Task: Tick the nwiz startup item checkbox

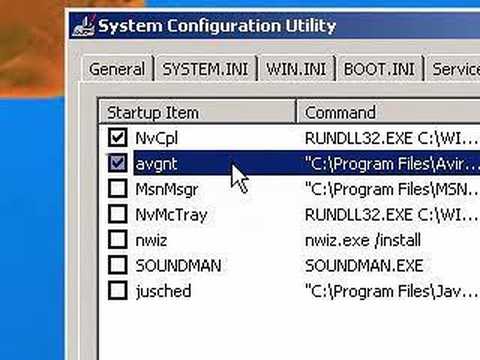Action: tap(117, 240)
